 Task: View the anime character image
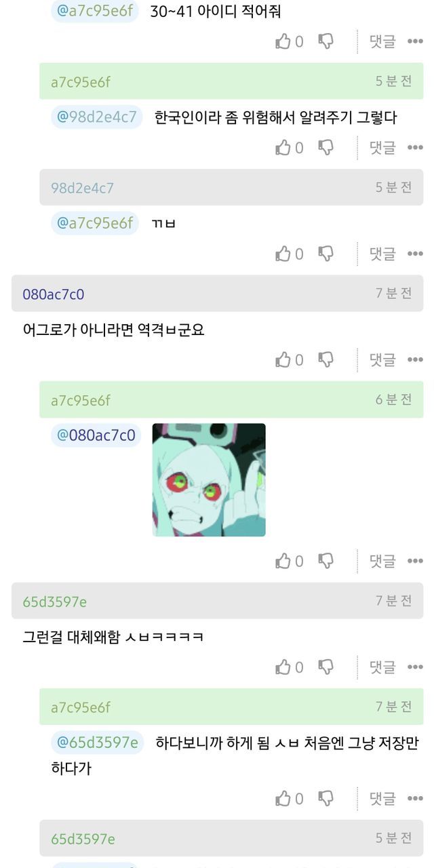[209, 480]
